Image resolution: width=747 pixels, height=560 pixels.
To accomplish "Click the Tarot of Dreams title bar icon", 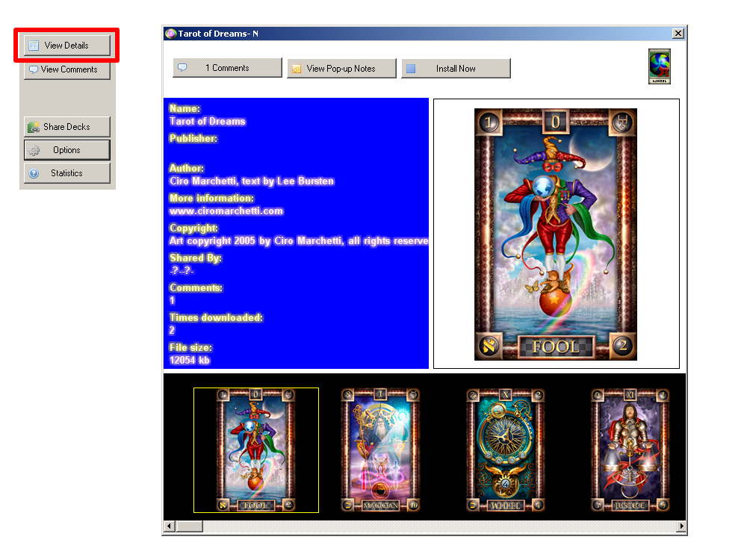I will pos(170,34).
